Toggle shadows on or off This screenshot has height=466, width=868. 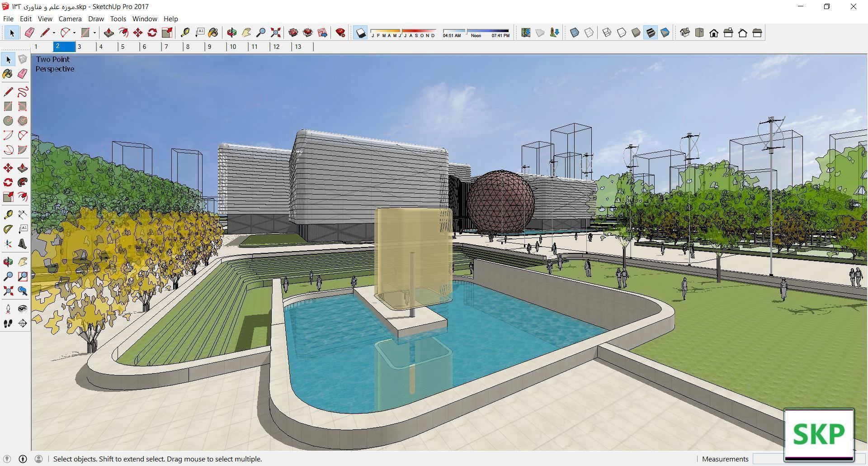point(360,32)
